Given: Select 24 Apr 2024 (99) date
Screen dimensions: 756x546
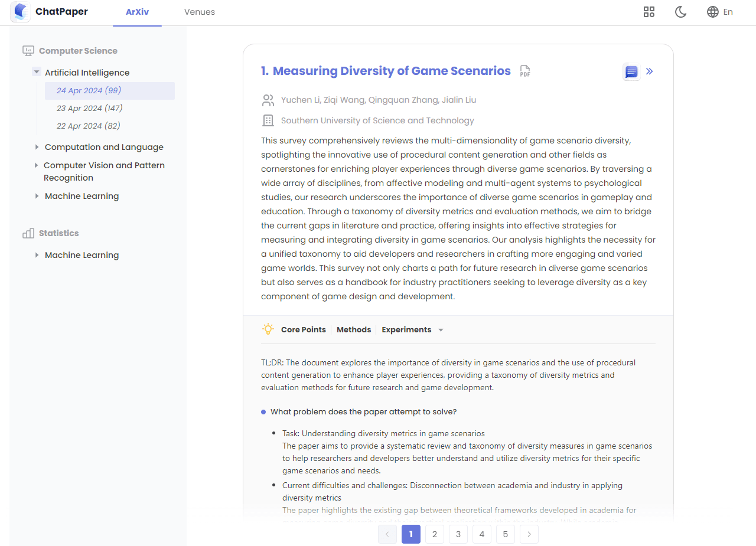Looking at the screenshot, I should pyautogui.click(x=110, y=90).
